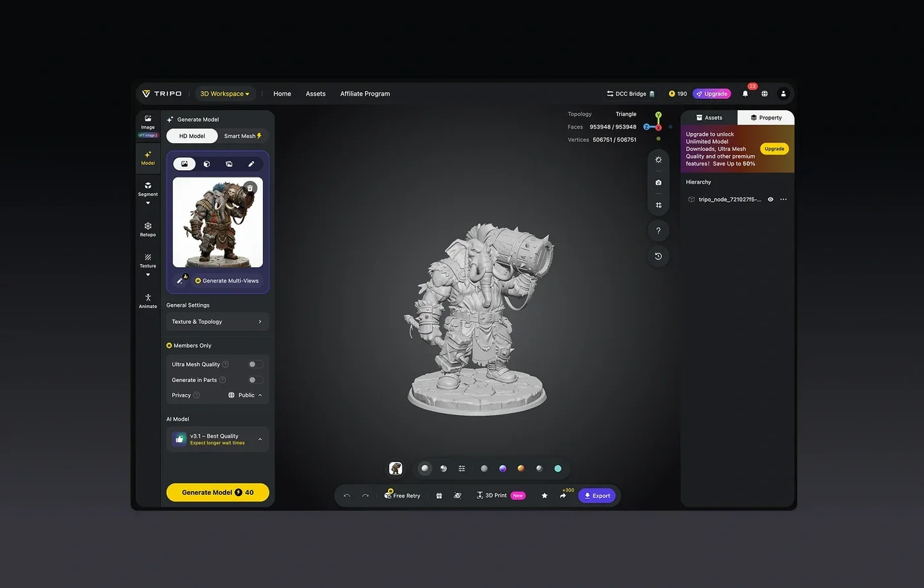The image size is (924, 588).
Task: Open the Texture tool in left sidebar
Action: coord(148,261)
